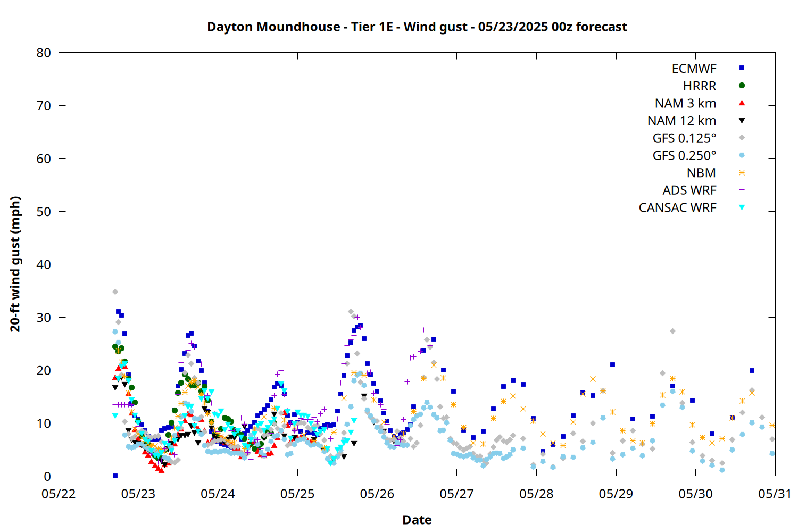Click the 05/29 date tick label
The height and width of the screenshot is (532, 798).
click(616, 494)
